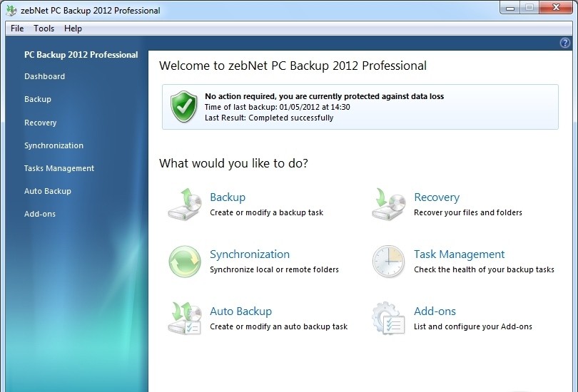Click the Auto Backup checklist icon
Viewport: 578px width, 392px height.
point(185,319)
